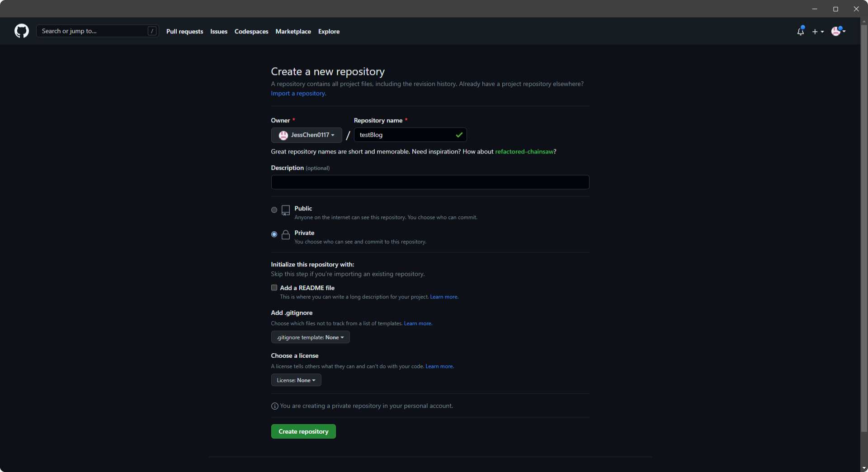Focus the Search or jump to field
868x472 pixels.
pyautogui.click(x=97, y=31)
